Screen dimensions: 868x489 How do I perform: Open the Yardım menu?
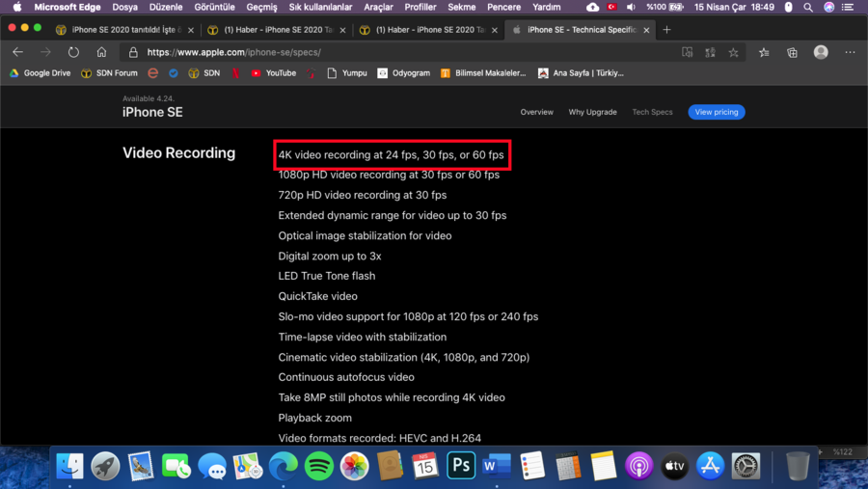coord(547,7)
